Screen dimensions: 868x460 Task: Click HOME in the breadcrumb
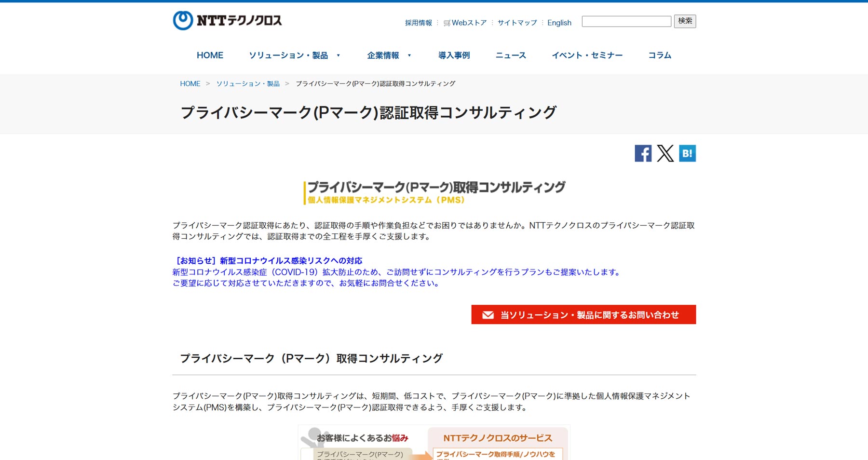(x=190, y=83)
